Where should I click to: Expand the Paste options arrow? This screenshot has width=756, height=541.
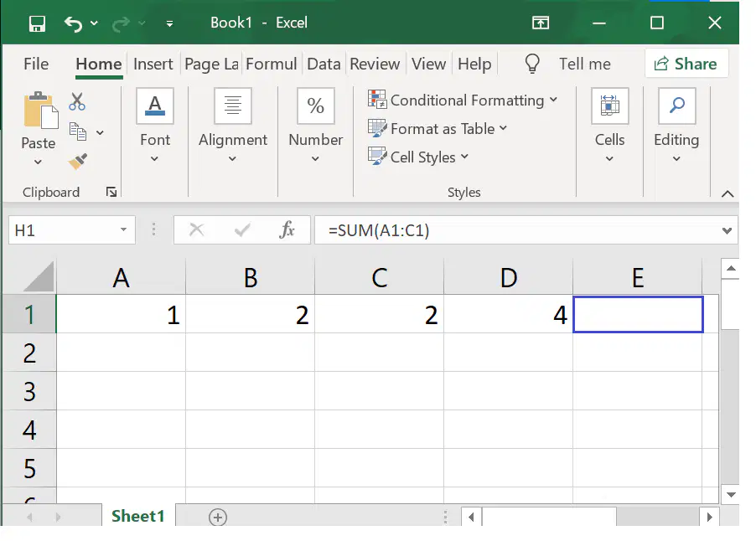pyautogui.click(x=38, y=162)
